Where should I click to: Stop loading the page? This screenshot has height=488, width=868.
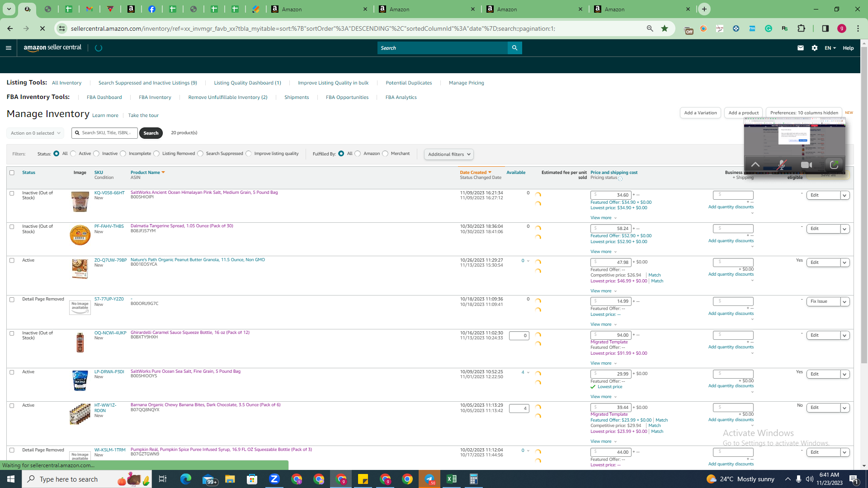[42, 28]
